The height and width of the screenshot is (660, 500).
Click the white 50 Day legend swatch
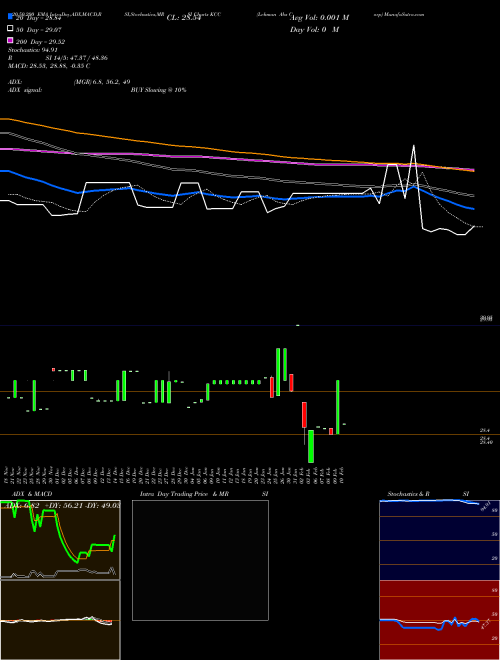coord(11,29)
